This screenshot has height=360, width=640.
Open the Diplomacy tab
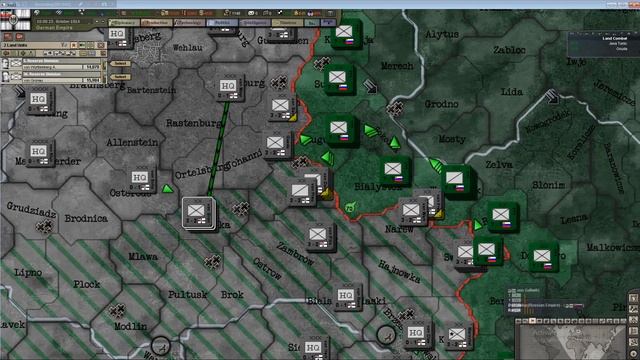[124, 23]
